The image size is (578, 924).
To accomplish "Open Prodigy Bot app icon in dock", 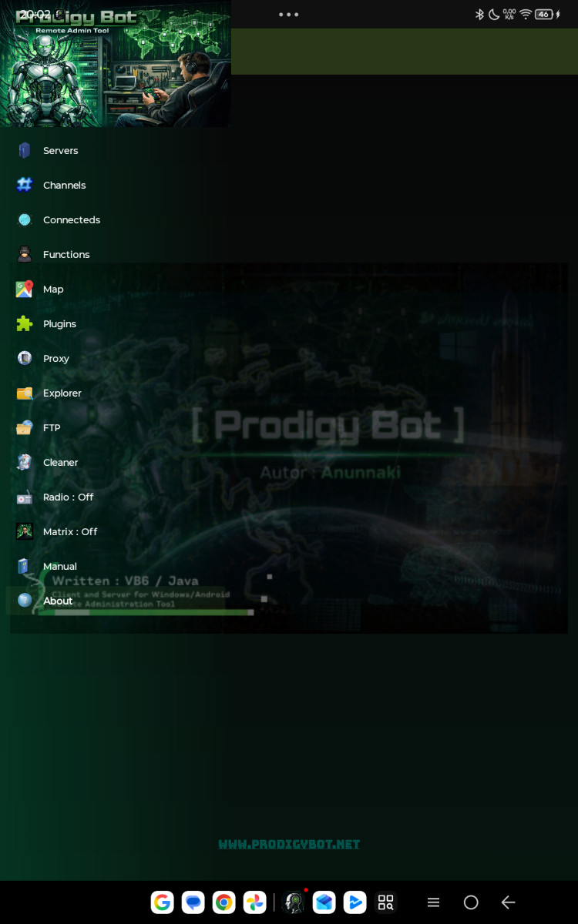I will coord(294,902).
